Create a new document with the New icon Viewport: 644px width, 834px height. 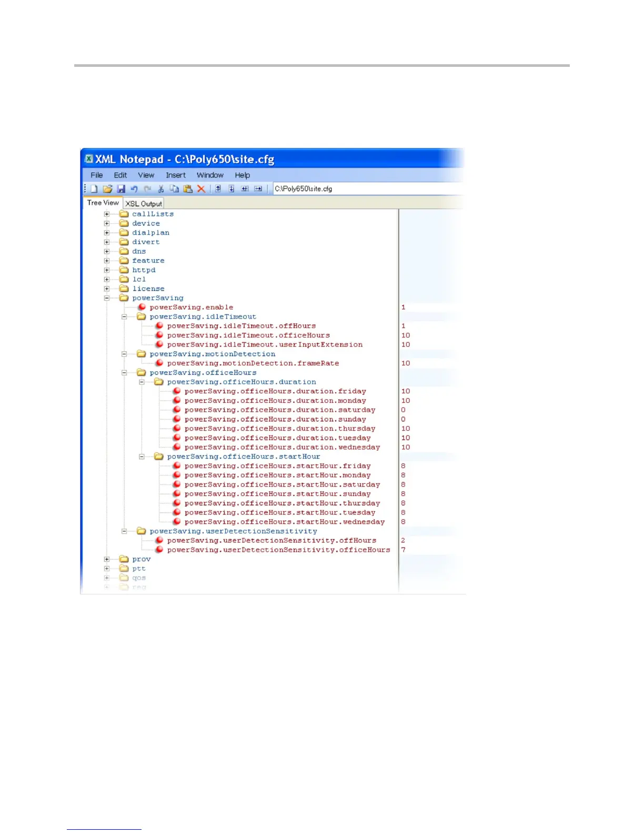(94, 188)
